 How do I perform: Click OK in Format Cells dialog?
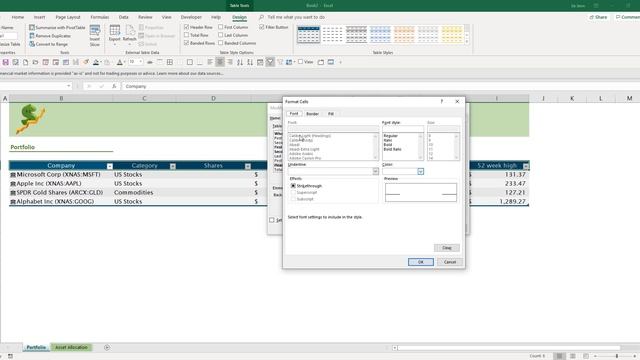(421, 262)
